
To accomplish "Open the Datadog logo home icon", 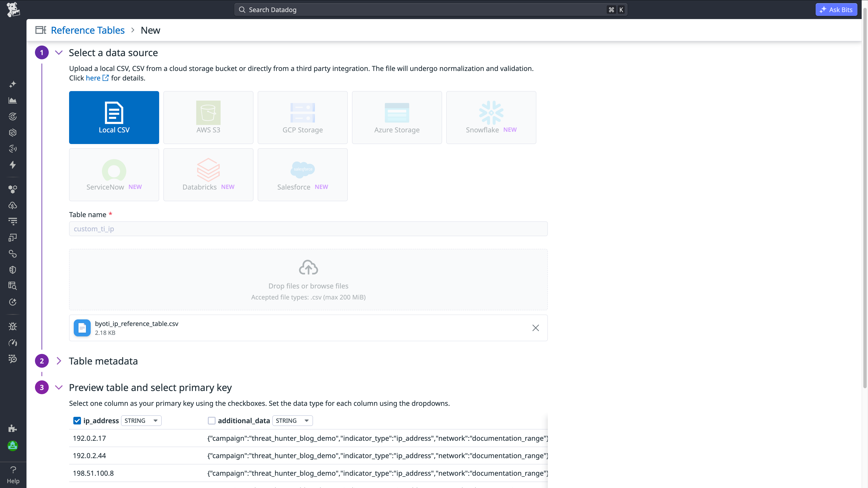I will (13, 10).
